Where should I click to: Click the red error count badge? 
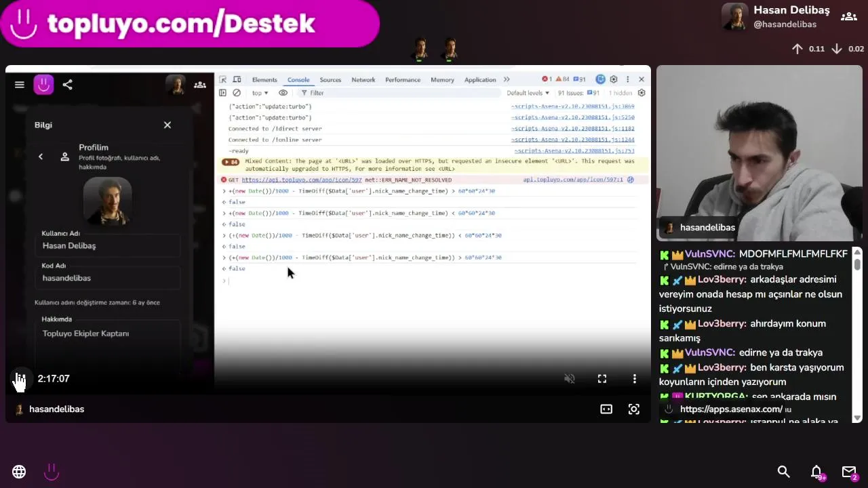(x=547, y=79)
